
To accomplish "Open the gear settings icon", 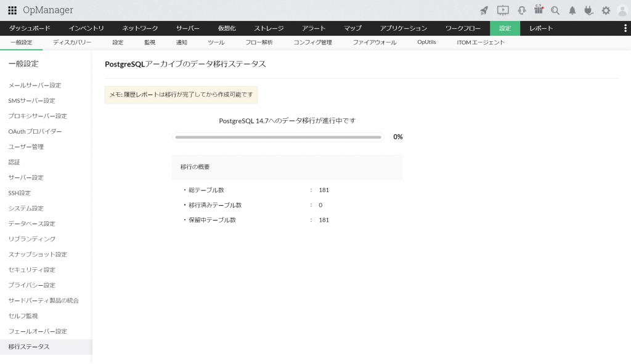I will 606,11.
